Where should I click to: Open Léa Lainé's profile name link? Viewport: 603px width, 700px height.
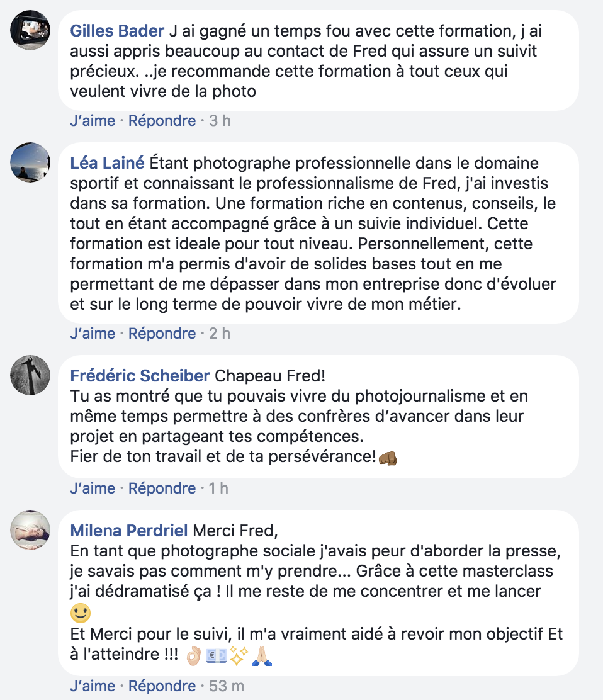point(107,163)
